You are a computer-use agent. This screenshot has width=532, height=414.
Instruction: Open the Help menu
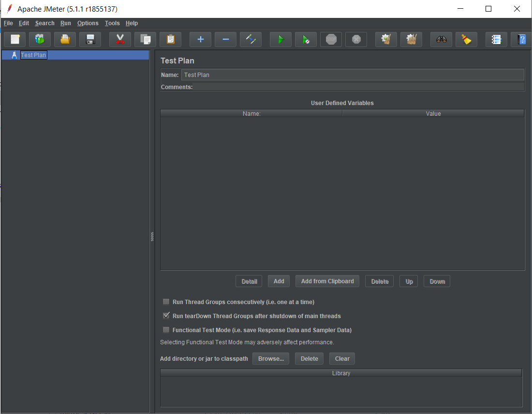(x=132, y=23)
